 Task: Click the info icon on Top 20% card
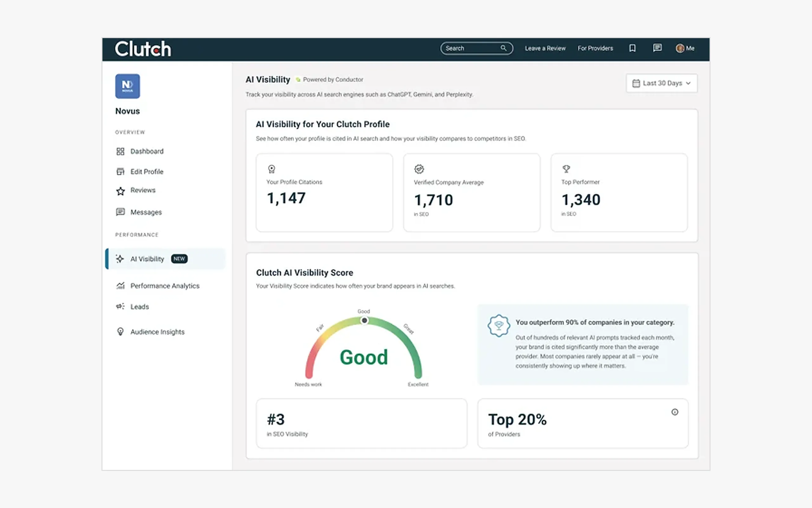click(x=675, y=412)
